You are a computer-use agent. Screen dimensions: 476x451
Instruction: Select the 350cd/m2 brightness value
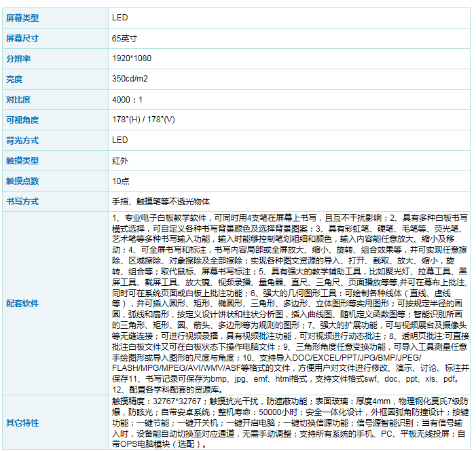pos(130,79)
